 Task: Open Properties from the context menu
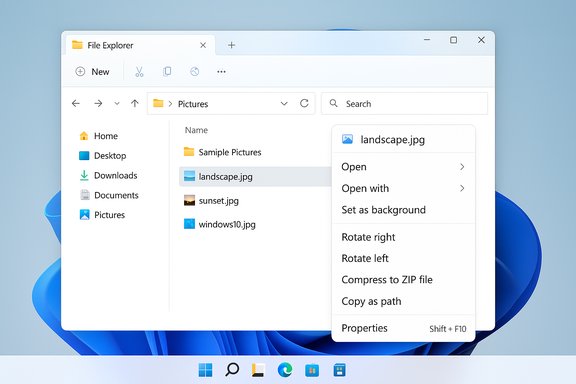click(403, 328)
